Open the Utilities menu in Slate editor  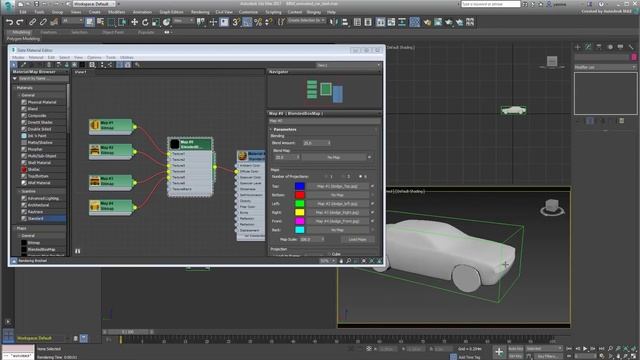[x=127, y=58]
